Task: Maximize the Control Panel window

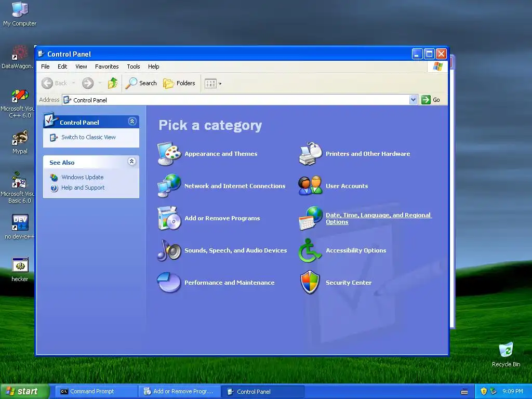Action: point(429,54)
